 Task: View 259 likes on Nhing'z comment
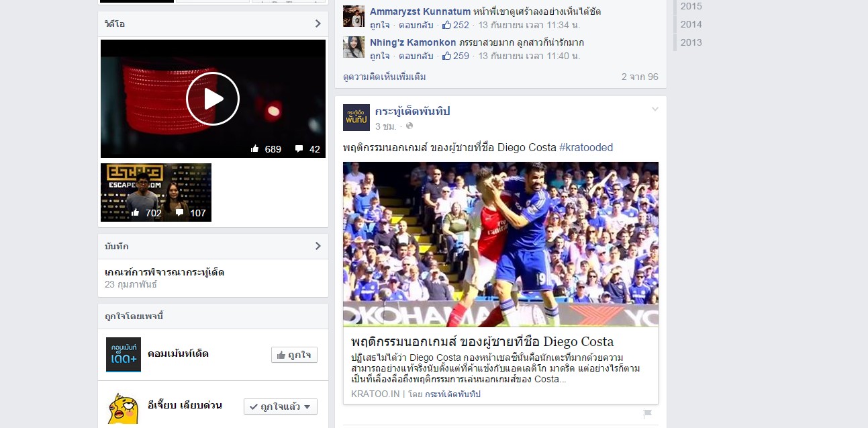point(456,56)
